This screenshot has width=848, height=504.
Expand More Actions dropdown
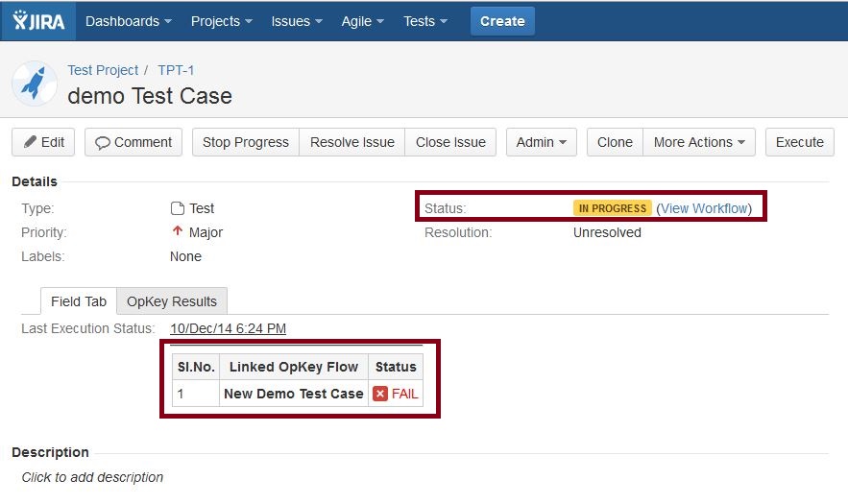coord(699,142)
